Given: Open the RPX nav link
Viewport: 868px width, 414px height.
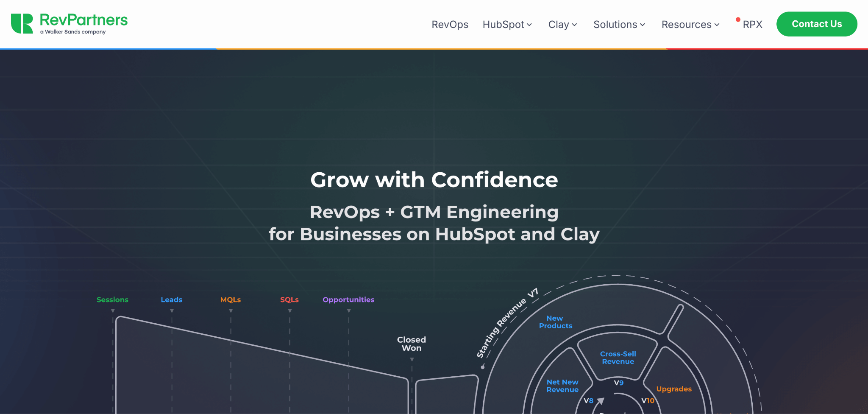Looking at the screenshot, I should [752, 25].
